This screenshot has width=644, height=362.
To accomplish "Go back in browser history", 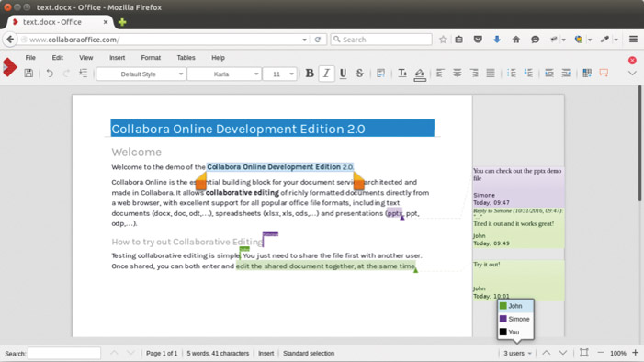I will pyautogui.click(x=10, y=39).
